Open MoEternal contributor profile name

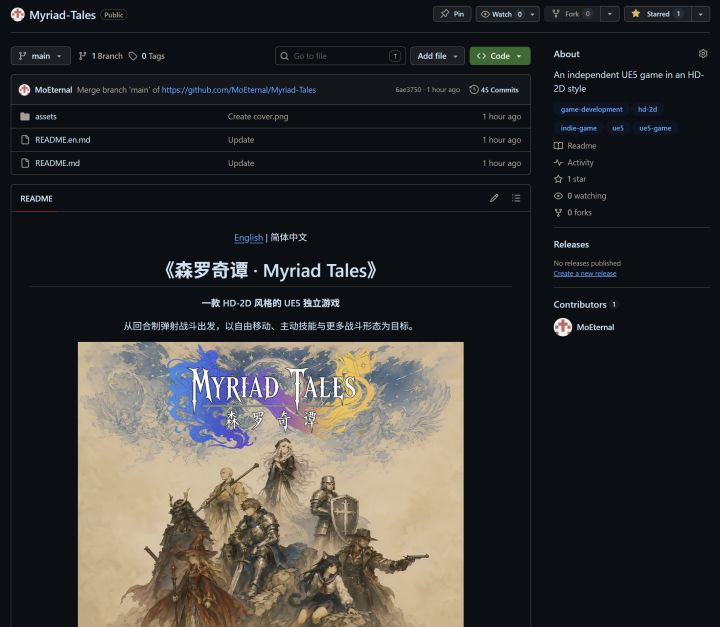[x=595, y=328]
